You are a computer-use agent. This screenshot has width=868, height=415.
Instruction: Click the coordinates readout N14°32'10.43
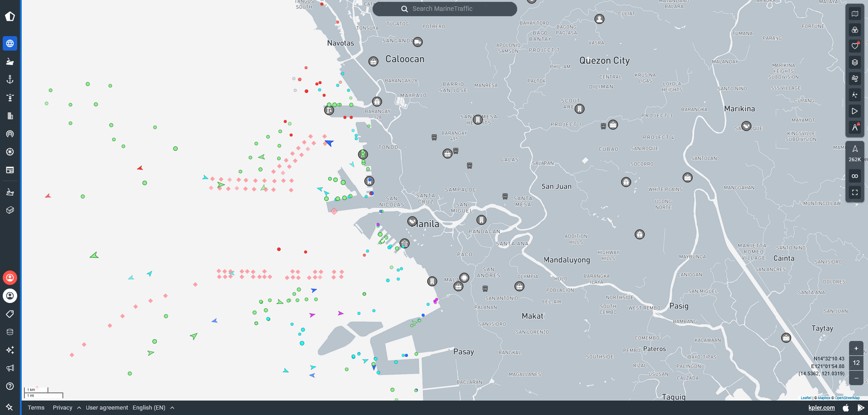click(829, 359)
